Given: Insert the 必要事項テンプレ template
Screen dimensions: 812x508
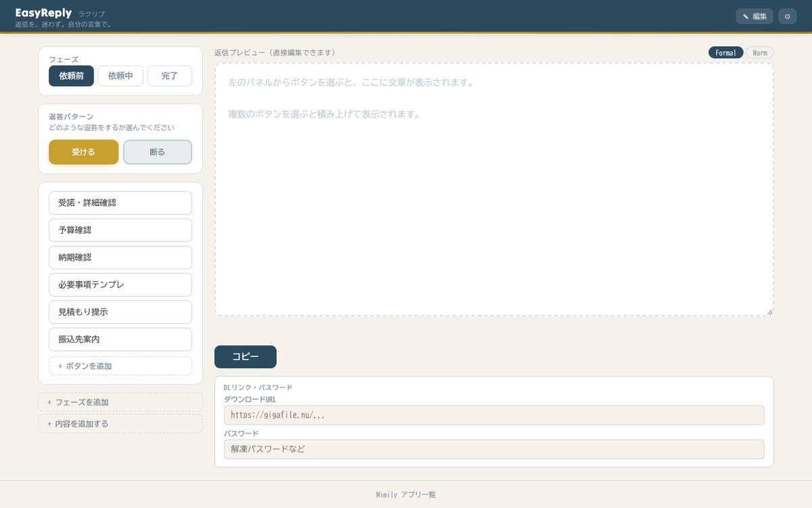Looking at the screenshot, I should click(x=120, y=284).
